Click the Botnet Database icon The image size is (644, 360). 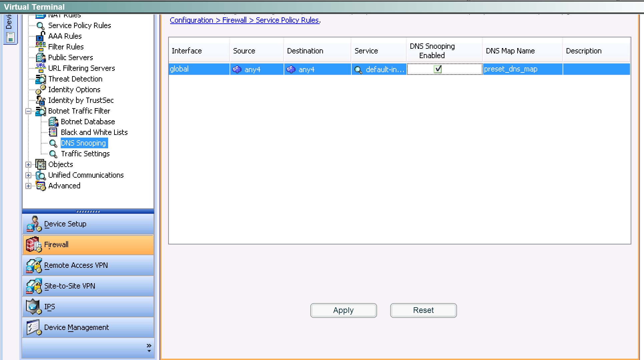[53, 122]
